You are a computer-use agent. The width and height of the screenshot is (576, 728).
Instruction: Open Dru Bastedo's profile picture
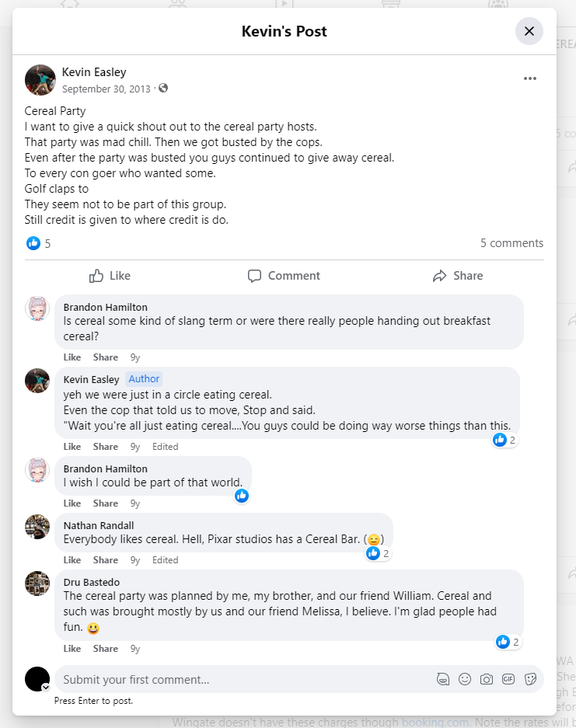pyautogui.click(x=37, y=583)
